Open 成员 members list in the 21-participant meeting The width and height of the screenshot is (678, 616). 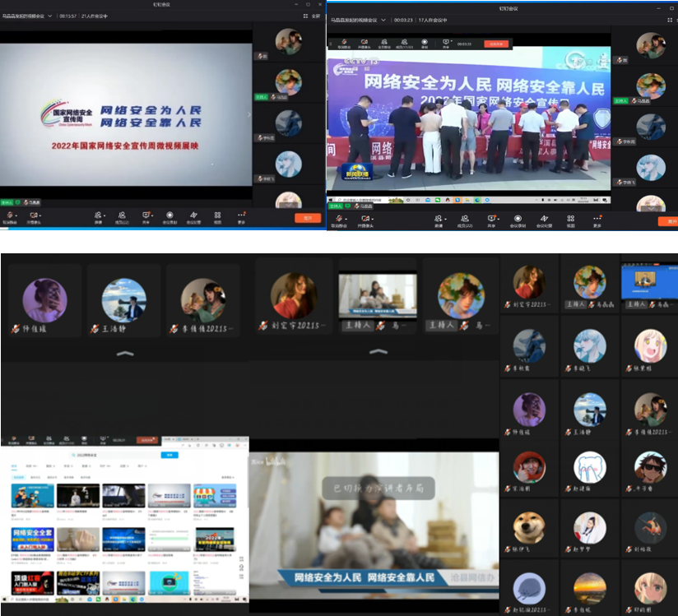pyautogui.click(x=122, y=215)
